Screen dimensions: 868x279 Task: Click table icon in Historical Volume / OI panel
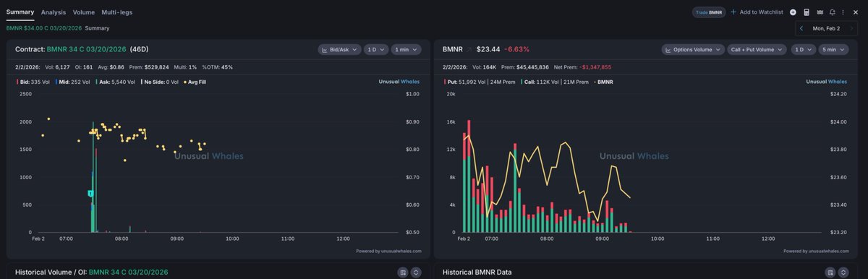click(403, 272)
